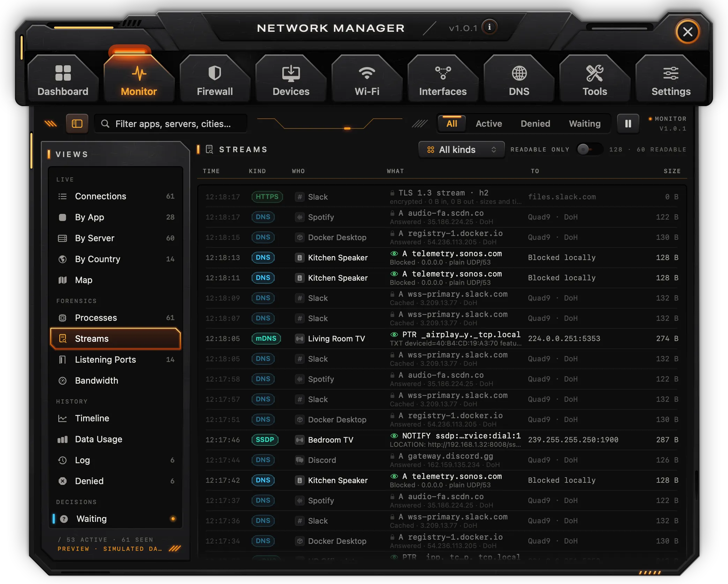Viewport: 728px width, 584px height.
Task: Click the filter apps search field
Action: [171, 124]
